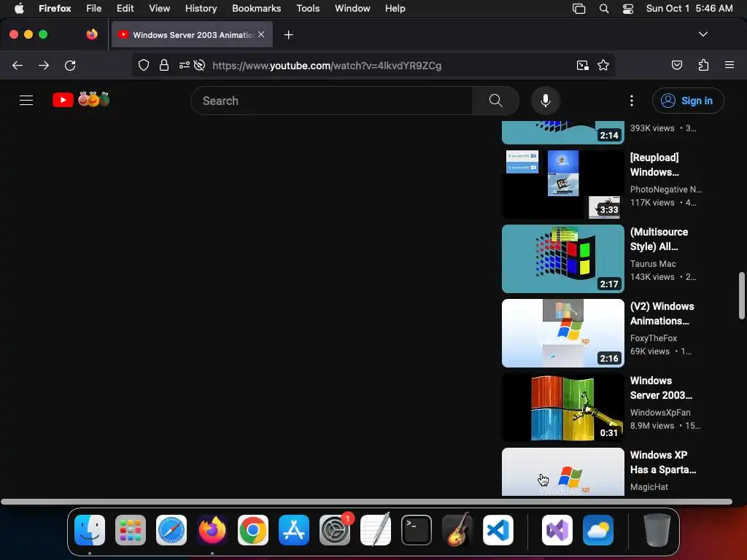The image size is (747, 560).
Task: Open the PhotoNegative N... channel
Action: click(665, 189)
